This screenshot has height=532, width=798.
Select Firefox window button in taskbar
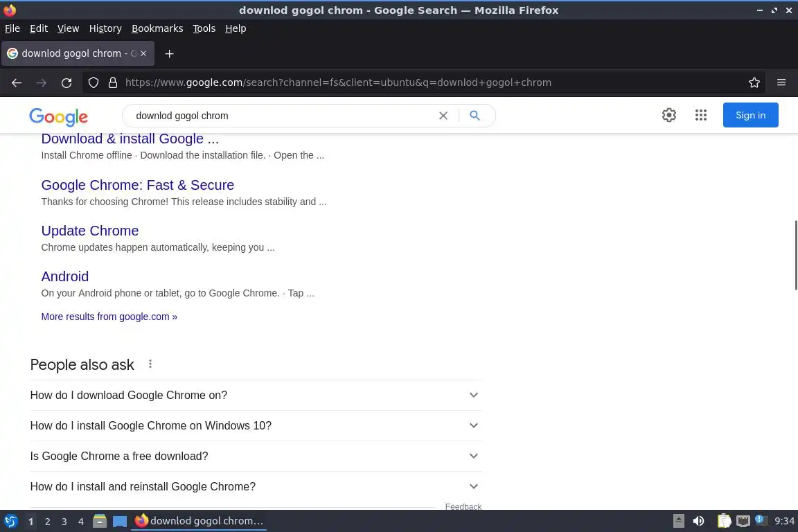(199, 521)
